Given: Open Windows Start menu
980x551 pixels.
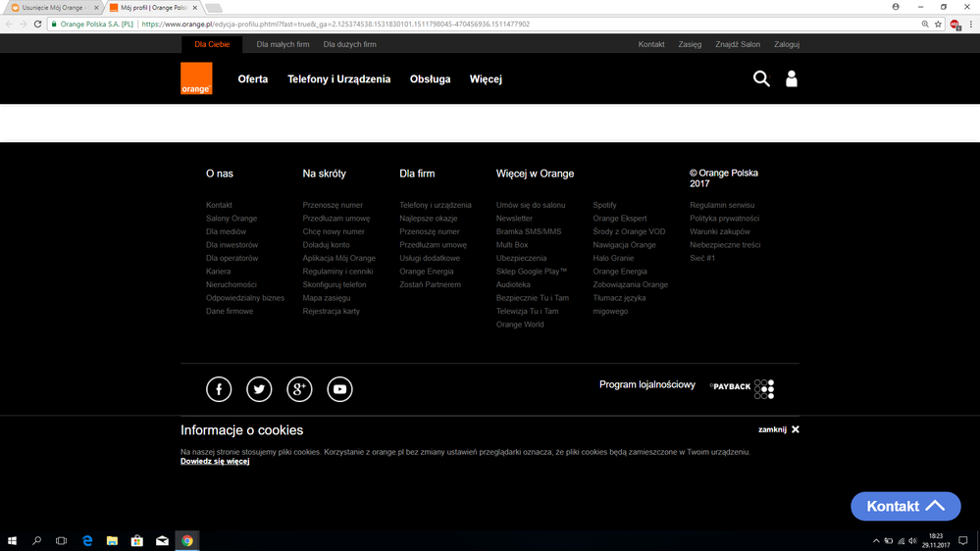Looking at the screenshot, I should [12, 540].
